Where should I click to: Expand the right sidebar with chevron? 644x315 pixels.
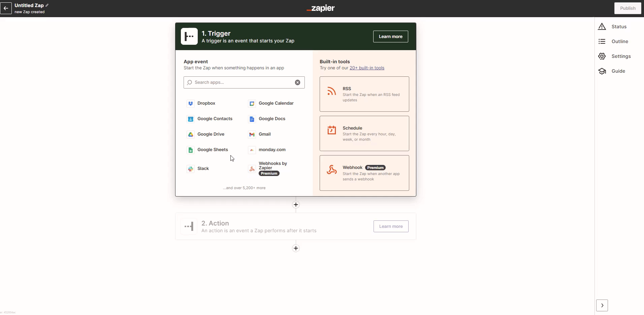tap(602, 306)
